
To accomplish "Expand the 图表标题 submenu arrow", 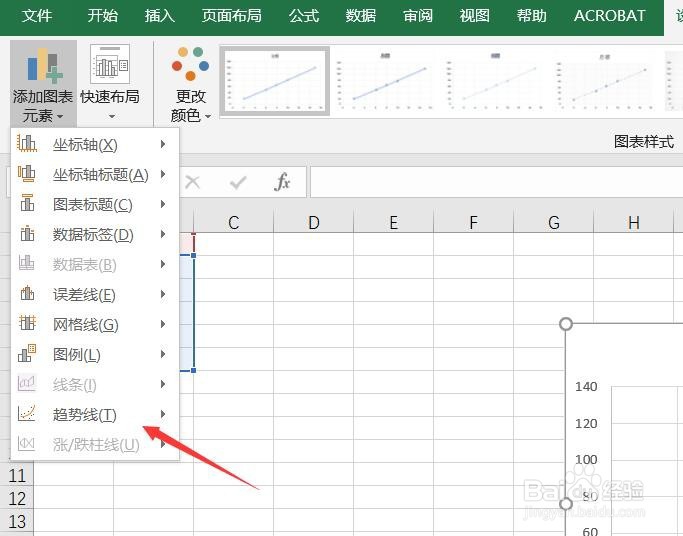I will click(163, 204).
